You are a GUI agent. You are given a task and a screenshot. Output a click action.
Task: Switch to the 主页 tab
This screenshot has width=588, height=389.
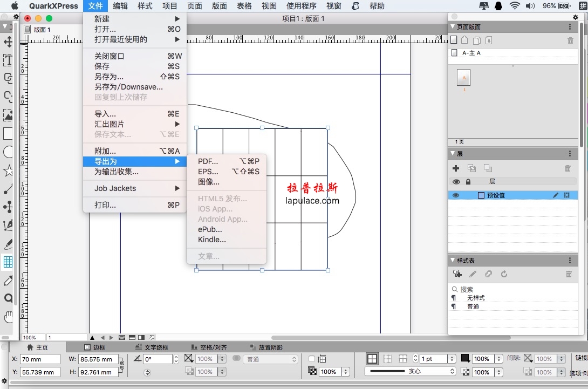pos(38,347)
